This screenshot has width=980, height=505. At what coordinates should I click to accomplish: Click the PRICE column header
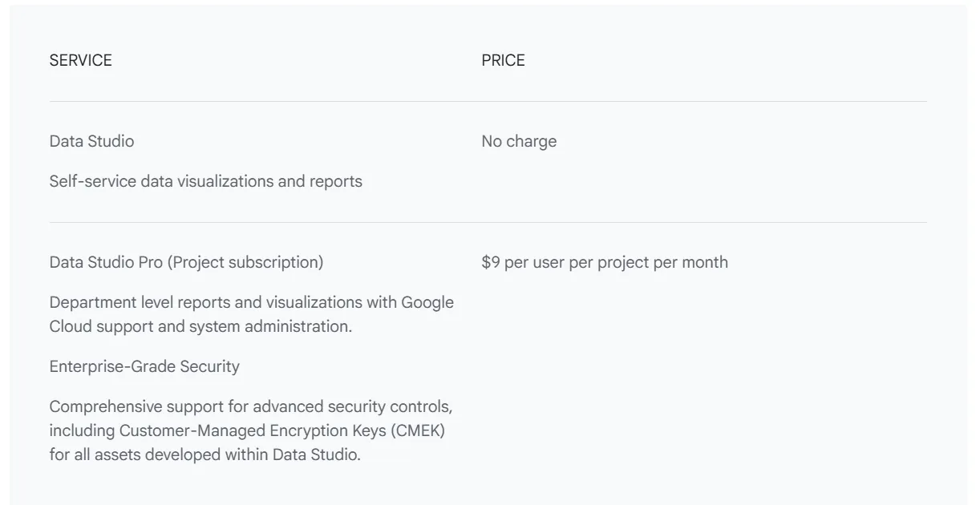tap(503, 61)
